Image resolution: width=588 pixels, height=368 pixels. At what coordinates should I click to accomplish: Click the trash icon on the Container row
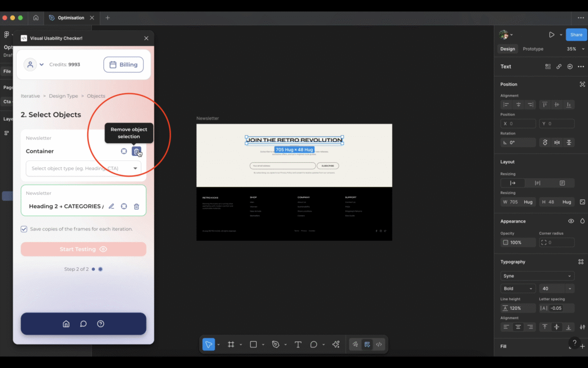[x=136, y=151]
